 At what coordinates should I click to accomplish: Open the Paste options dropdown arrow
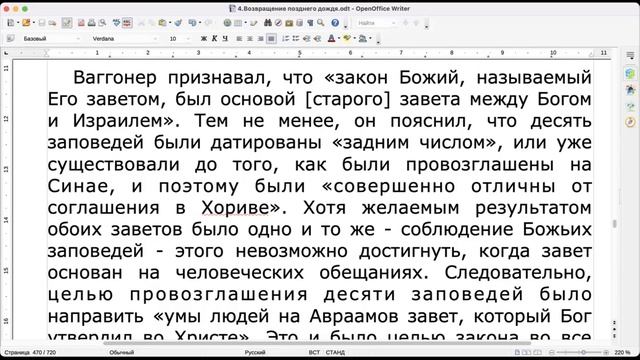(169, 23)
